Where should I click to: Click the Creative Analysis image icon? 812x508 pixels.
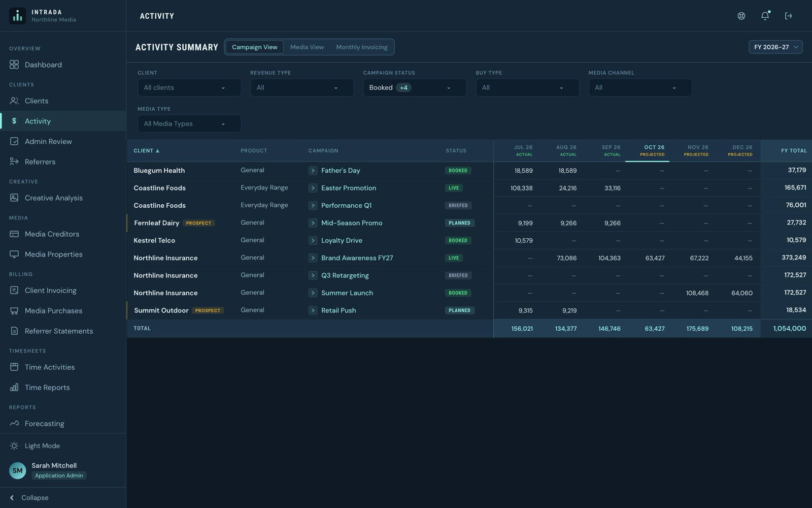pyautogui.click(x=14, y=198)
